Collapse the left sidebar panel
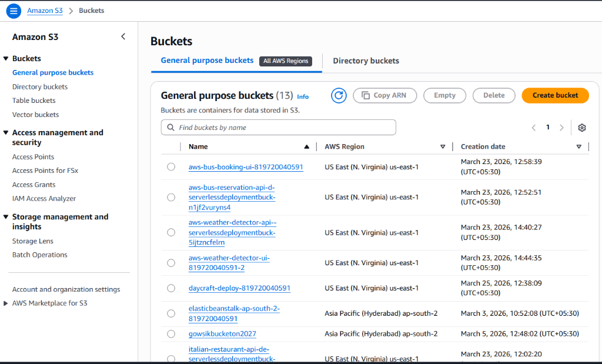The image size is (602, 364). (123, 36)
